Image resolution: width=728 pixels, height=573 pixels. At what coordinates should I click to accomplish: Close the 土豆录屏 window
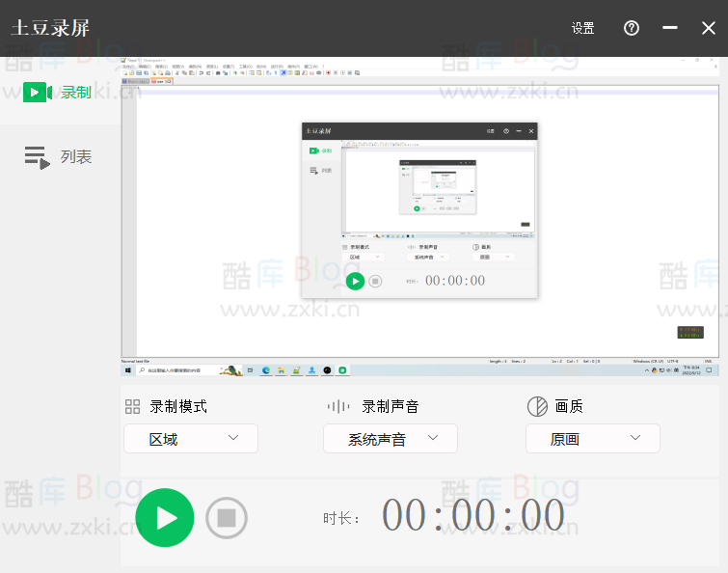click(x=709, y=28)
